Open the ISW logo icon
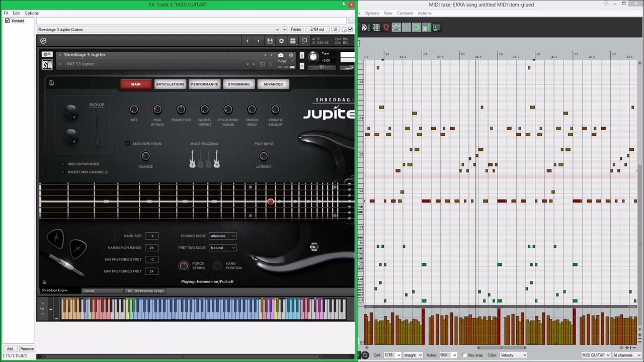Image resolution: width=644 pixels, height=362 pixels. coord(47,64)
